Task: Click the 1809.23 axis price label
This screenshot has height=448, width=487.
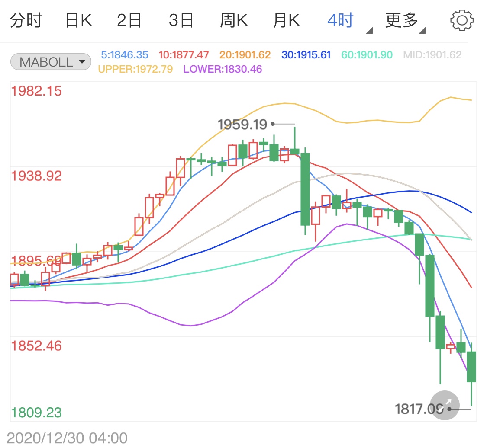Action: point(36,413)
